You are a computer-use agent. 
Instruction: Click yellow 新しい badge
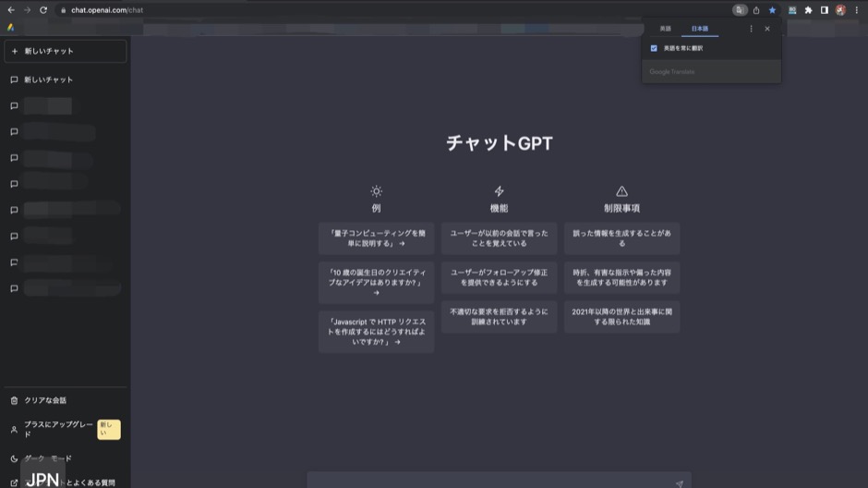[x=109, y=429]
